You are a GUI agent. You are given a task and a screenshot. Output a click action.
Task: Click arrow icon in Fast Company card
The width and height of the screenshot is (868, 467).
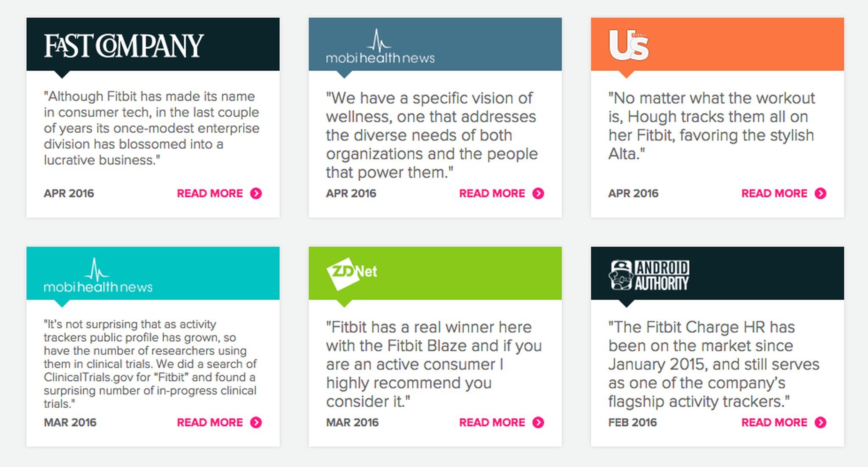click(256, 194)
